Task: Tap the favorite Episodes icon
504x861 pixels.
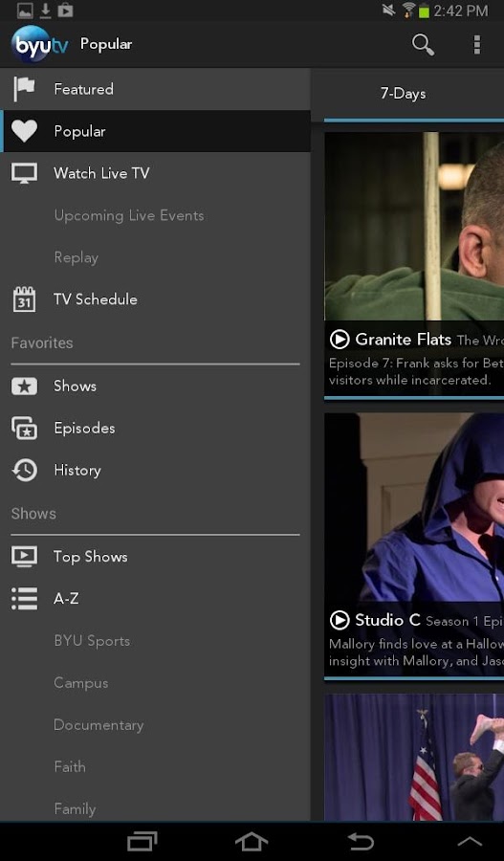Action: (24, 429)
